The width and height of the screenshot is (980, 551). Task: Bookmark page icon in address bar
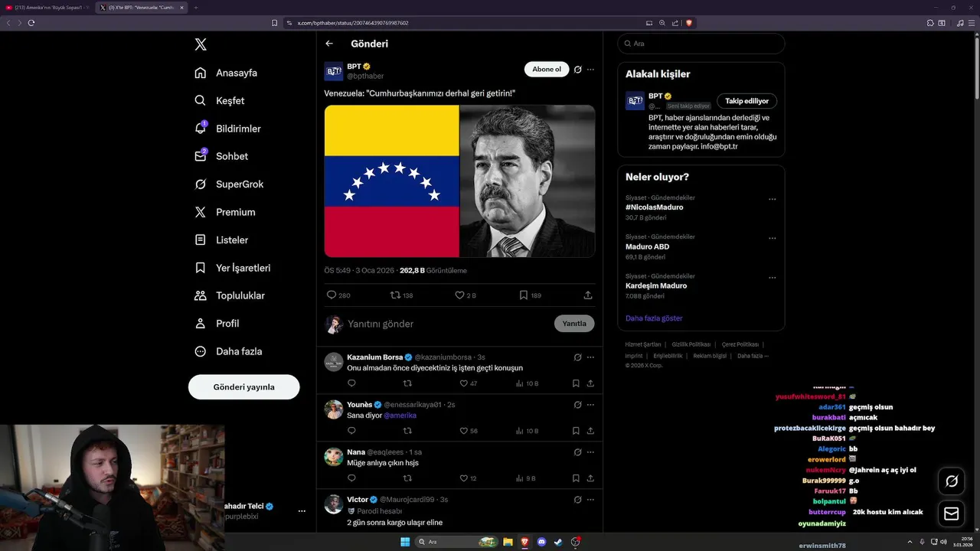click(275, 23)
